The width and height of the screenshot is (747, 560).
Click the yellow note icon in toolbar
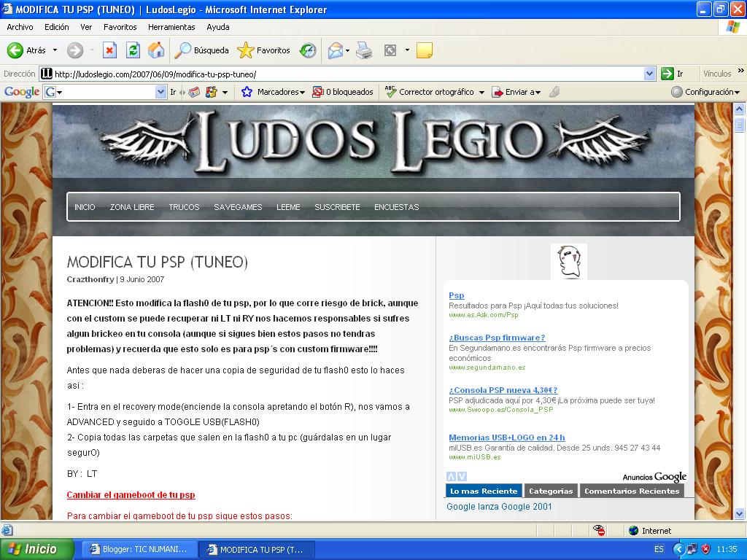pos(424,50)
